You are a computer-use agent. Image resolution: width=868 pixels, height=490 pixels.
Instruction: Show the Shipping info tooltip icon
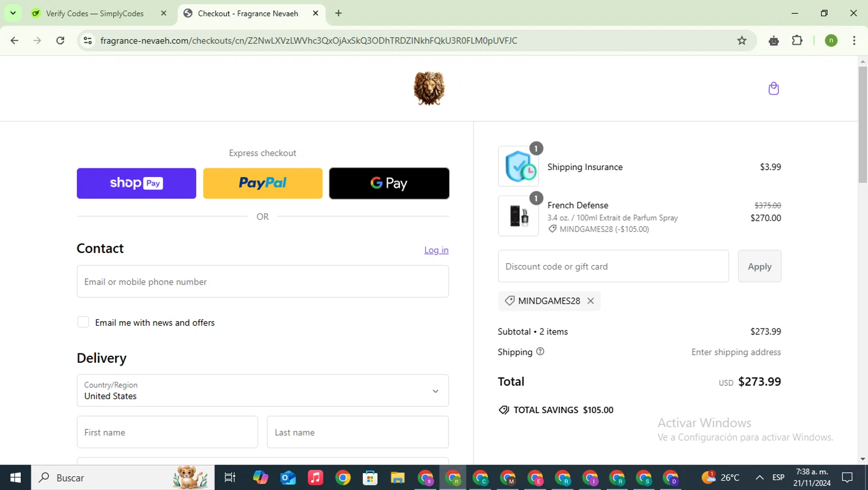(x=540, y=351)
